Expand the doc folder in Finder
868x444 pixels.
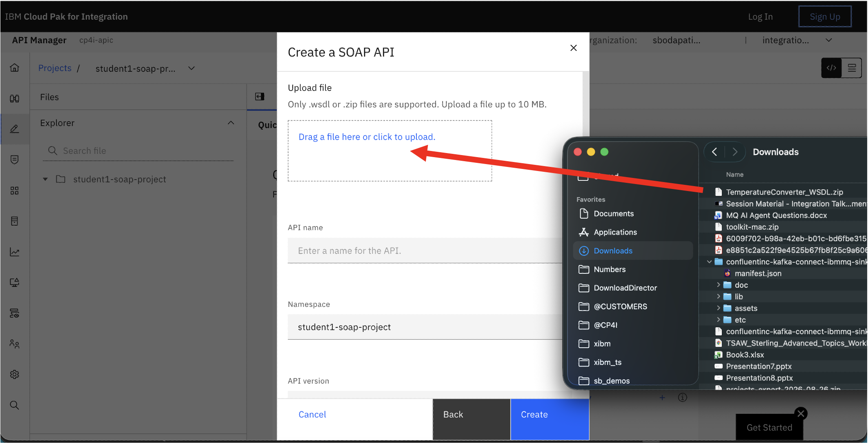(x=718, y=285)
